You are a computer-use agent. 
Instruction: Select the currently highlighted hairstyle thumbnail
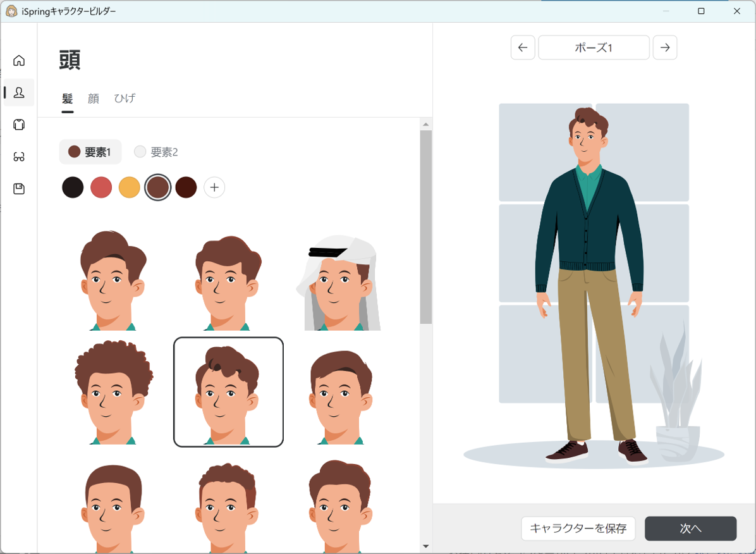pyautogui.click(x=228, y=391)
